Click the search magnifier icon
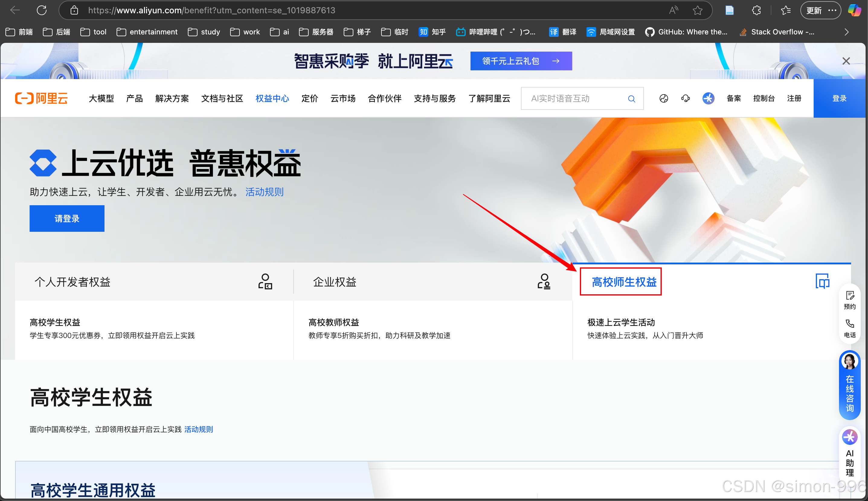868x501 pixels. [x=632, y=99]
